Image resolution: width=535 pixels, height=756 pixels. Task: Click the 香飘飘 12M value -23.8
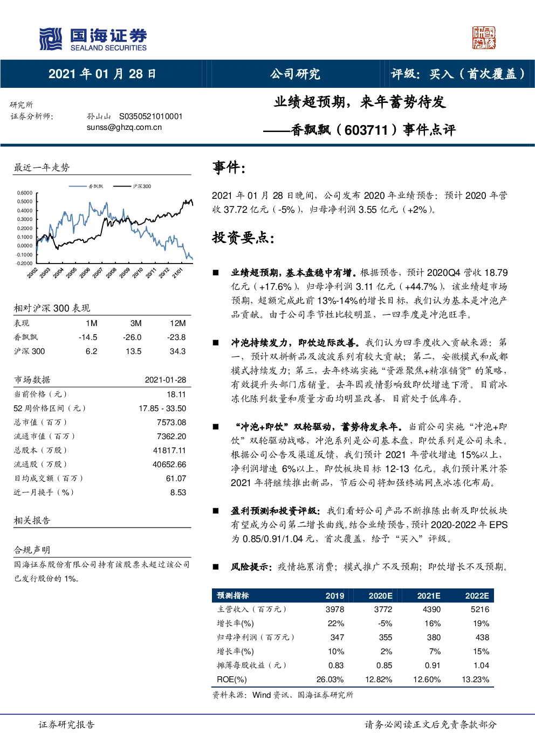[176, 337]
